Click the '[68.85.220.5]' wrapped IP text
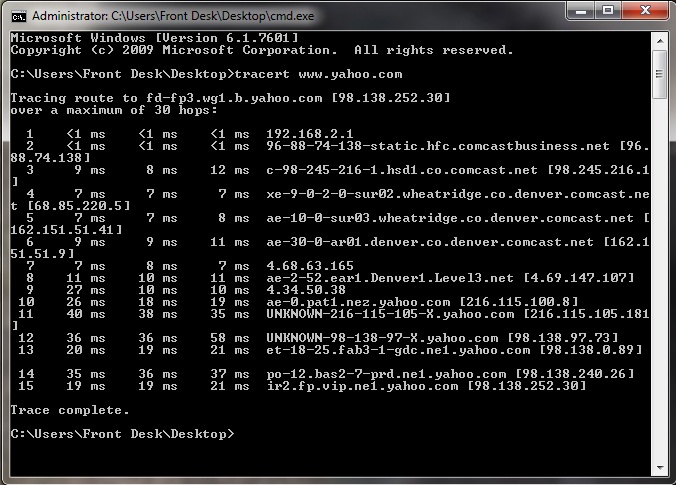Viewport: 676px width, 485px height. point(78,206)
